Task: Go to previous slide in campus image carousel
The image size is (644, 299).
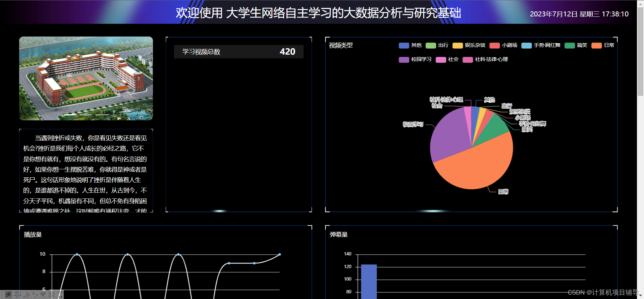Action: 33,78
